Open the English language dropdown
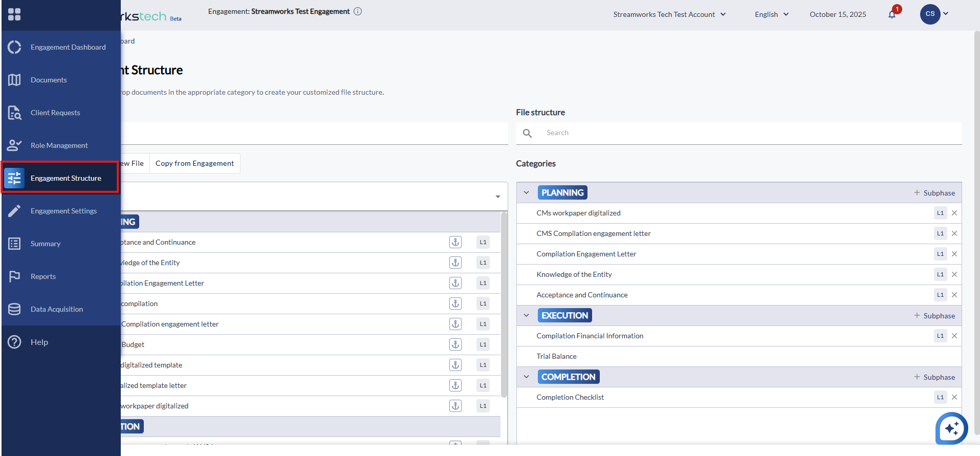980x456 pixels. tap(771, 14)
